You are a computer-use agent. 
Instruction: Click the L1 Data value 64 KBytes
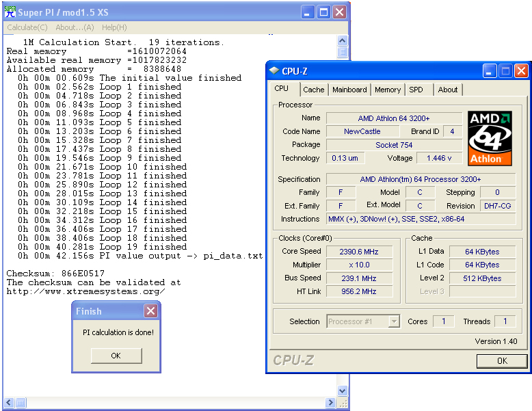[x=482, y=252]
